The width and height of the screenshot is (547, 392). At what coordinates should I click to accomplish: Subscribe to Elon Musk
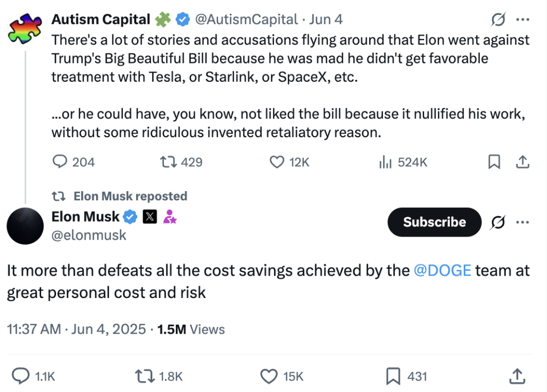[x=434, y=222]
